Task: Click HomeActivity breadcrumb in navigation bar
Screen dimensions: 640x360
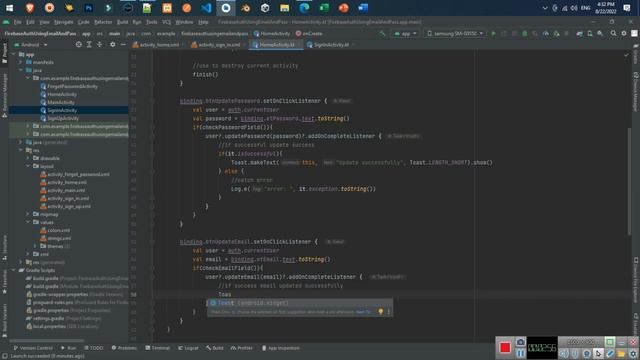Action: click(272, 33)
